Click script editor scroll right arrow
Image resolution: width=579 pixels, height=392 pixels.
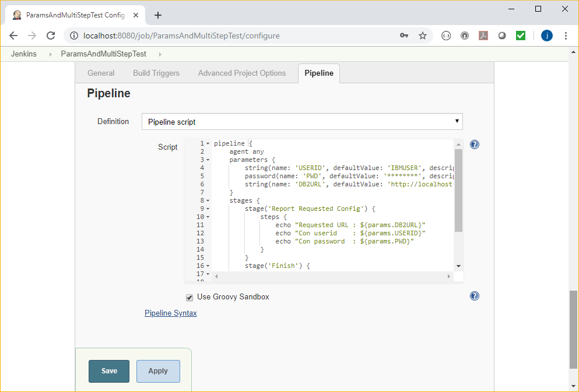click(448, 276)
